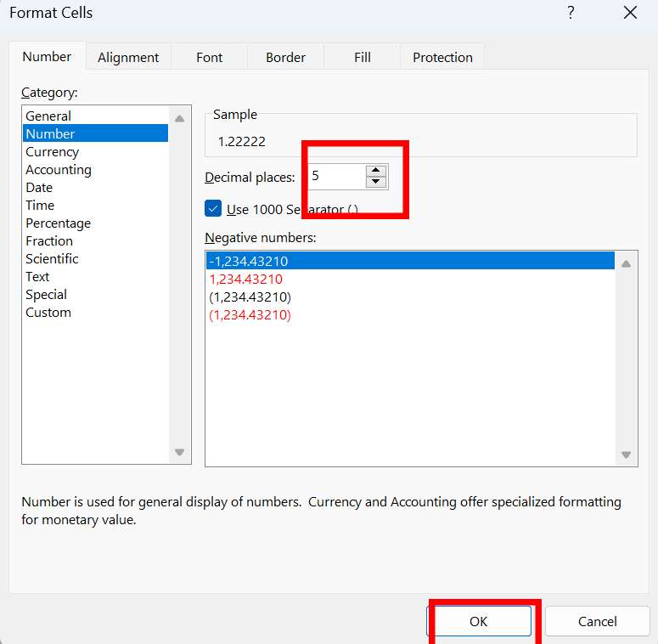Select red 1,234.43210 negative format
The image size is (658, 644).
point(410,279)
